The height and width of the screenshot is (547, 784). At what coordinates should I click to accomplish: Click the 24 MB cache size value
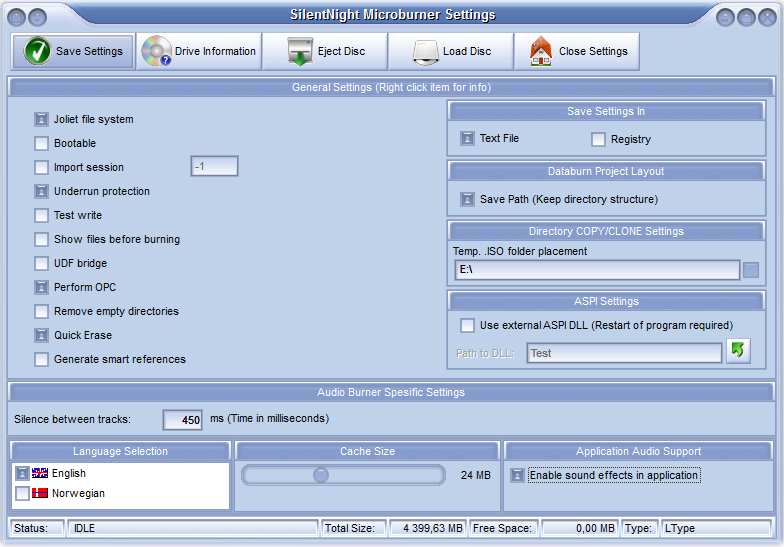[476, 475]
